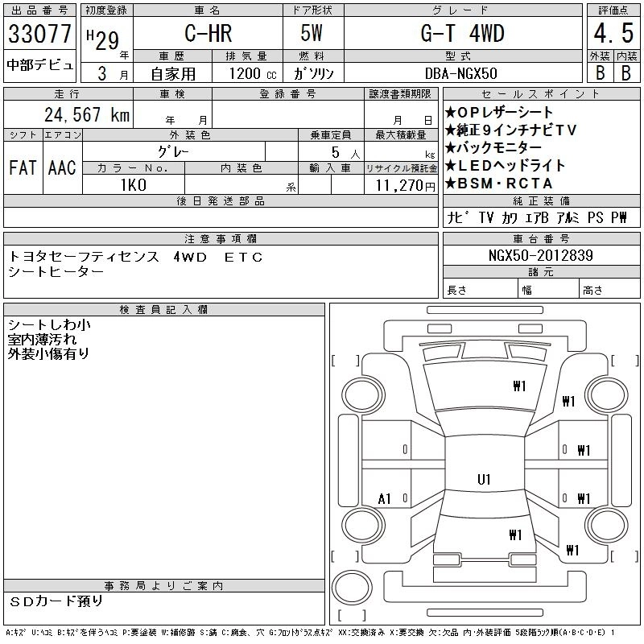The width and height of the screenshot is (644, 644).
Task: Select the U1 dent mark on roof
Action: point(484,479)
